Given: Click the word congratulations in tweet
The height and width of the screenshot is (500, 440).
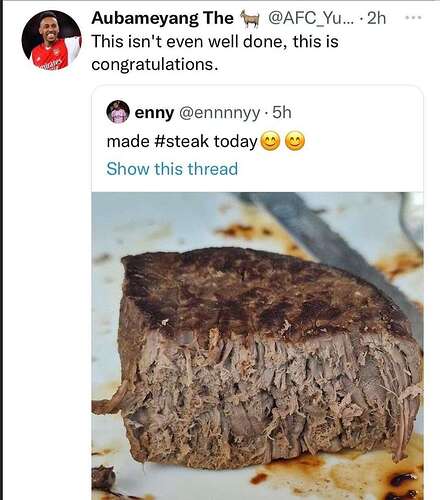Looking at the screenshot, I should (155, 65).
